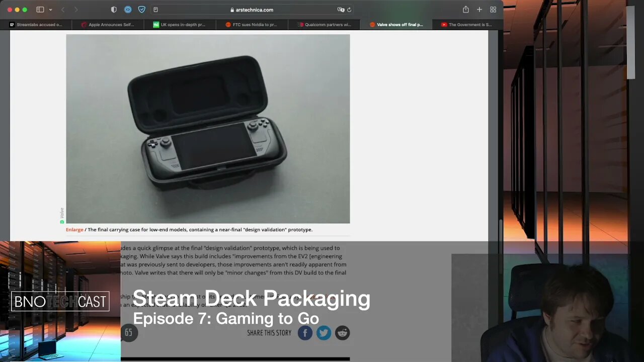Click the image caption about carrying case
The width and height of the screenshot is (644, 362).
pyautogui.click(x=200, y=230)
